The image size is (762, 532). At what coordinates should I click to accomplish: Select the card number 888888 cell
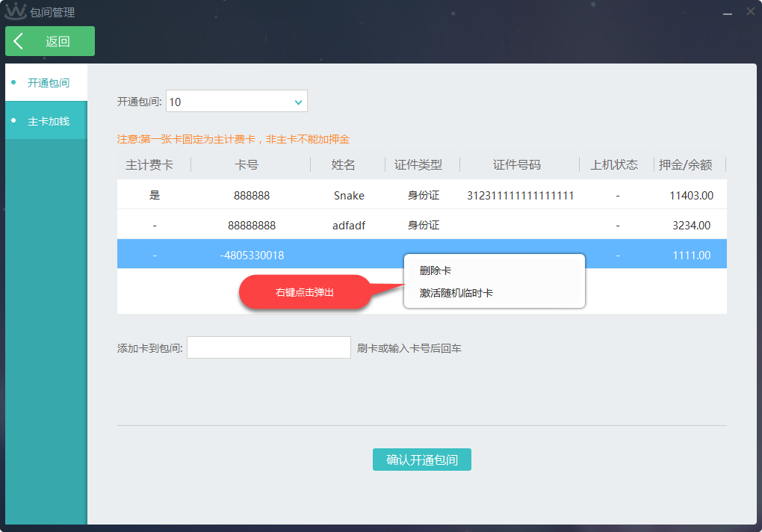(x=251, y=195)
